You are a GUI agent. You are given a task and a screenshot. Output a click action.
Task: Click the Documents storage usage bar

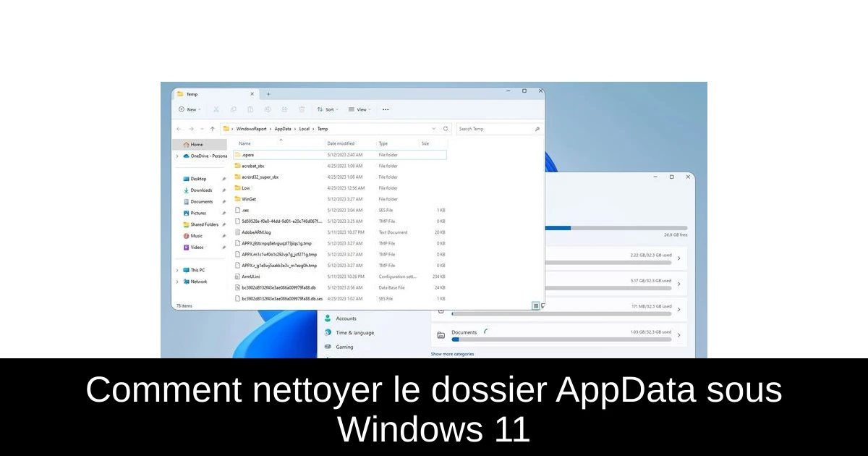tap(561, 338)
